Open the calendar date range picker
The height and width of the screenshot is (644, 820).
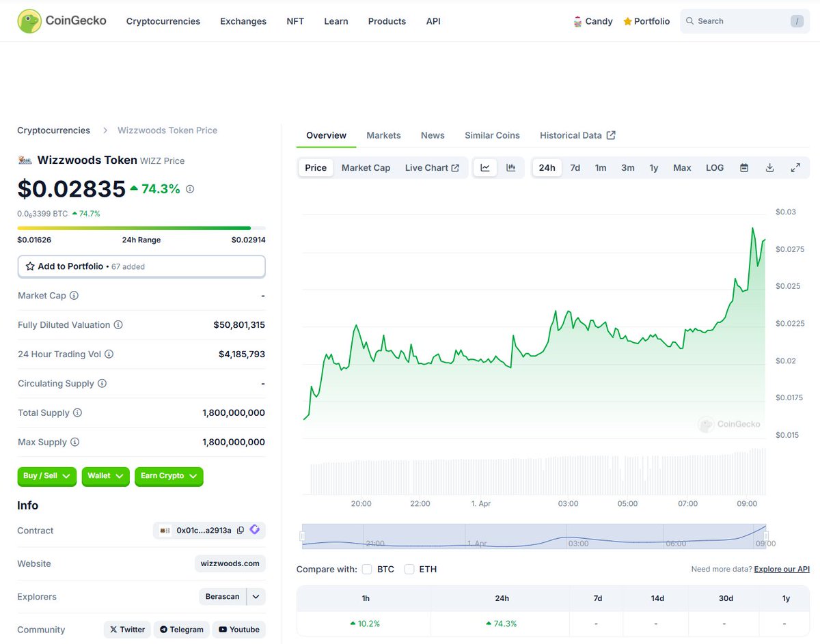pyautogui.click(x=744, y=167)
